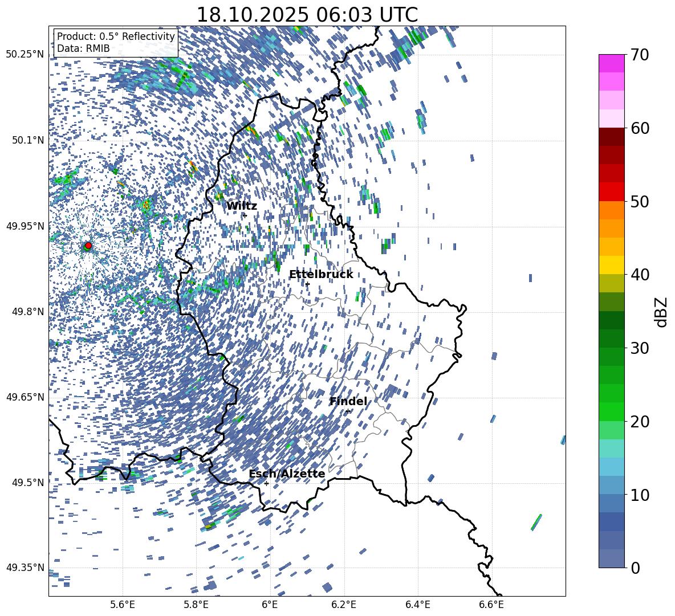Click the 40 tick on colorbar
The image size is (675, 616).
[640, 275]
